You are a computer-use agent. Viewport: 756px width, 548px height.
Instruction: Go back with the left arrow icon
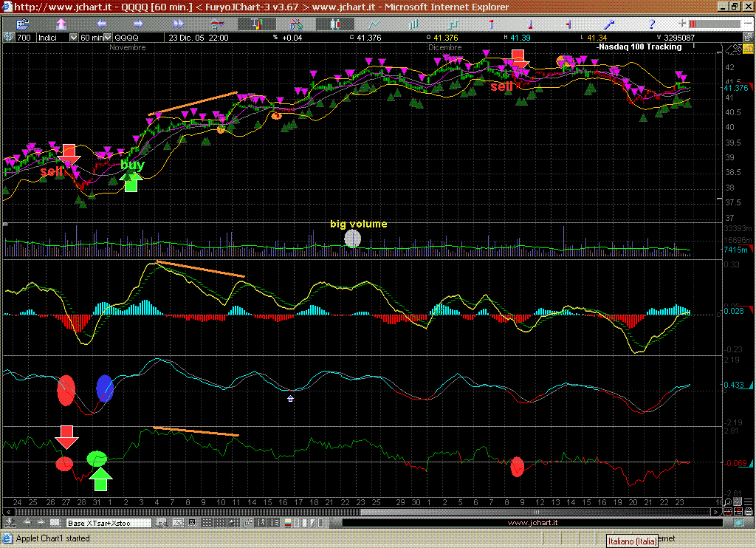(102, 24)
